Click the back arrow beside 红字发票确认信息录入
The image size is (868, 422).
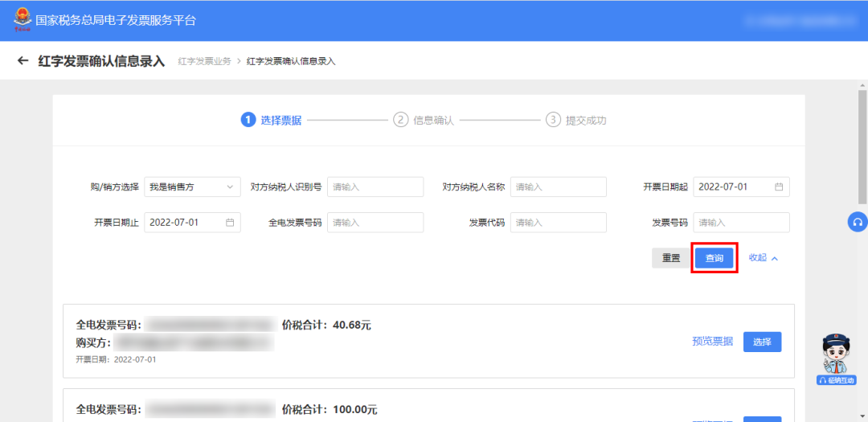tap(23, 60)
